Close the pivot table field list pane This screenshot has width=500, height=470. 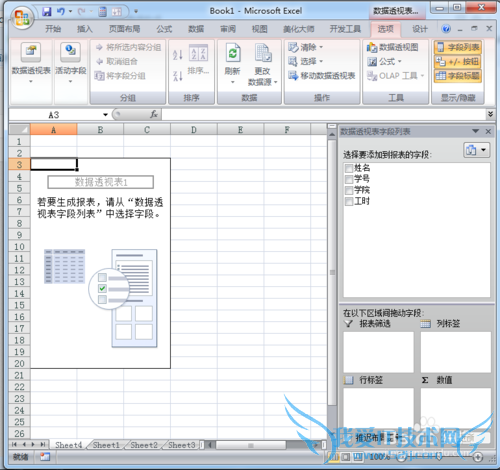[488, 132]
